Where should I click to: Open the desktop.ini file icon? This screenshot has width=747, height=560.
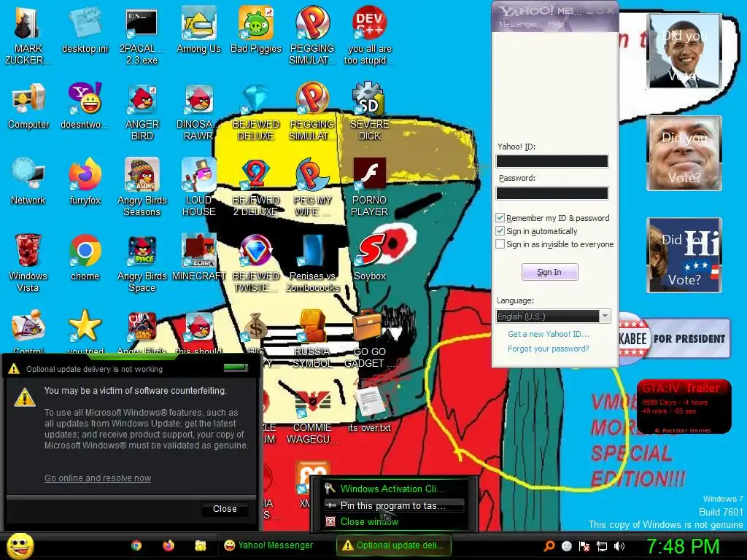point(85,29)
